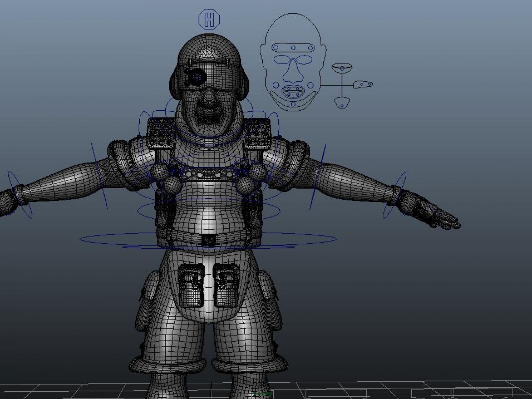Select the square belt buckle on the waist
This screenshot has width=532, height=399.
pos(208,240)
